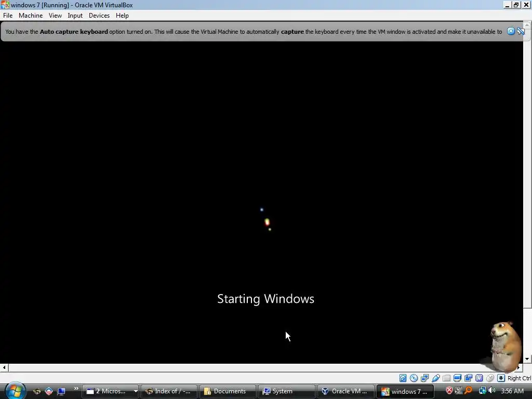Click the VirtualBox title bar icon

[x=5, y=5]
